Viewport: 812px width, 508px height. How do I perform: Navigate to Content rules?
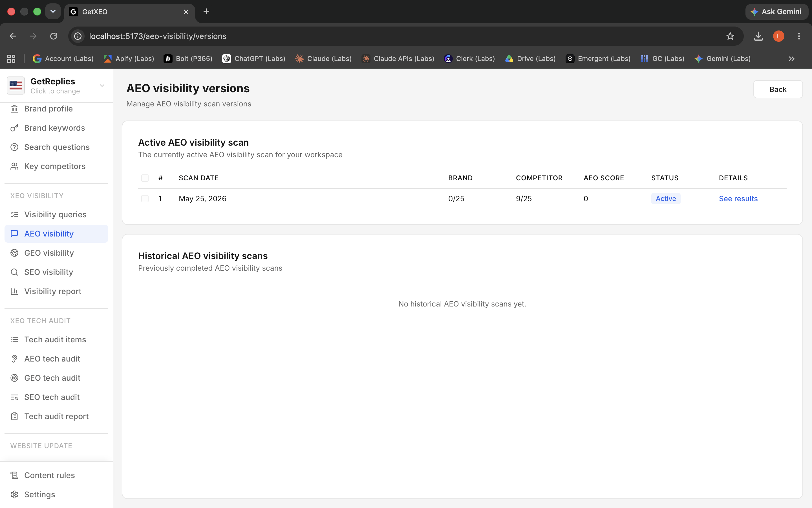pyautogui.click(x=56, y=476)
